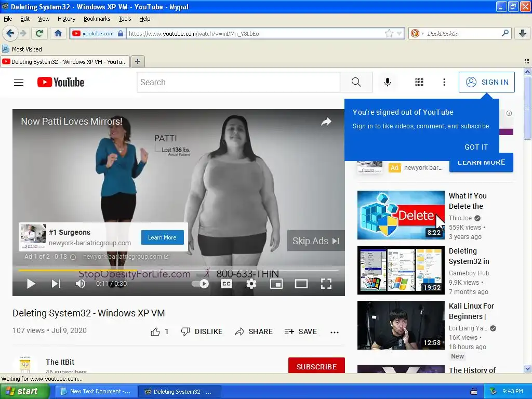
Task: Open more actions ellipsis below the video
Action: click(x=335, y=332)
